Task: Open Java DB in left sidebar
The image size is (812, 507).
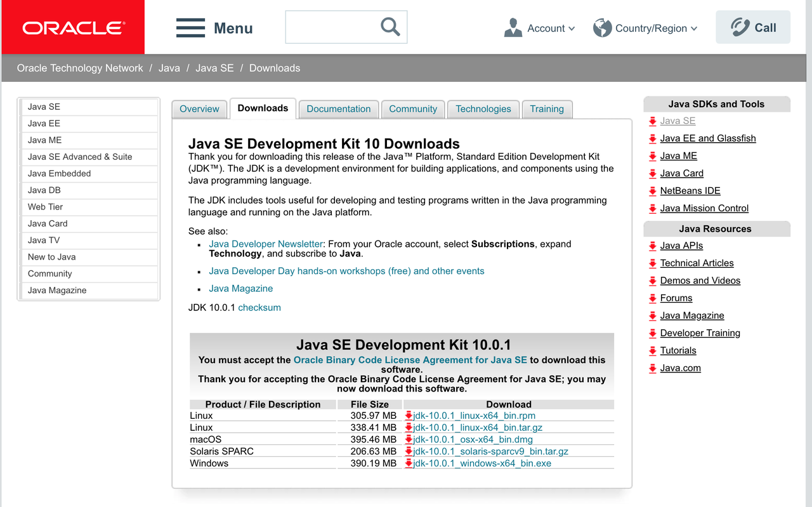Action: click(x=89, y=190)
